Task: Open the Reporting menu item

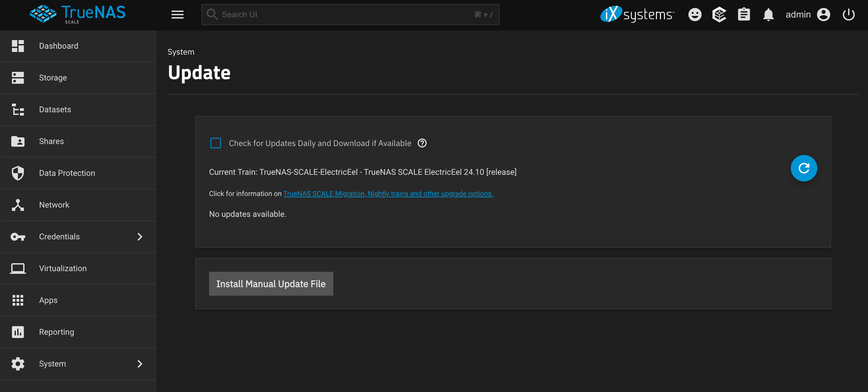Action: click(78, 332)
